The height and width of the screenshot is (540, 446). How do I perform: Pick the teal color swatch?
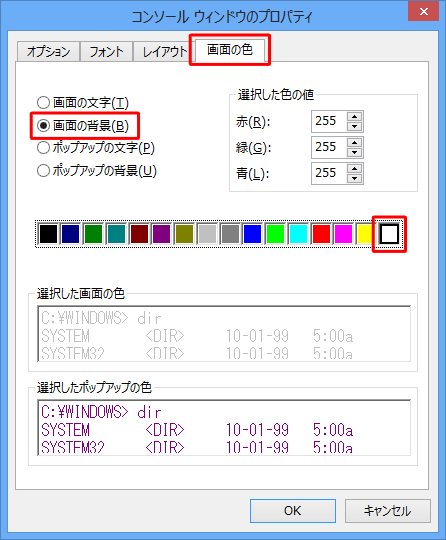[116, 234]
